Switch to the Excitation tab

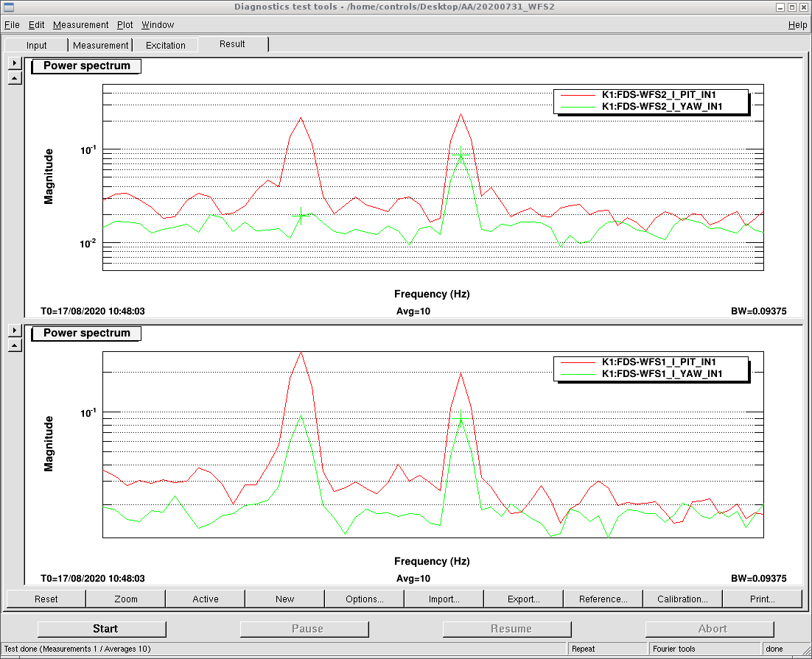(166, 46)
